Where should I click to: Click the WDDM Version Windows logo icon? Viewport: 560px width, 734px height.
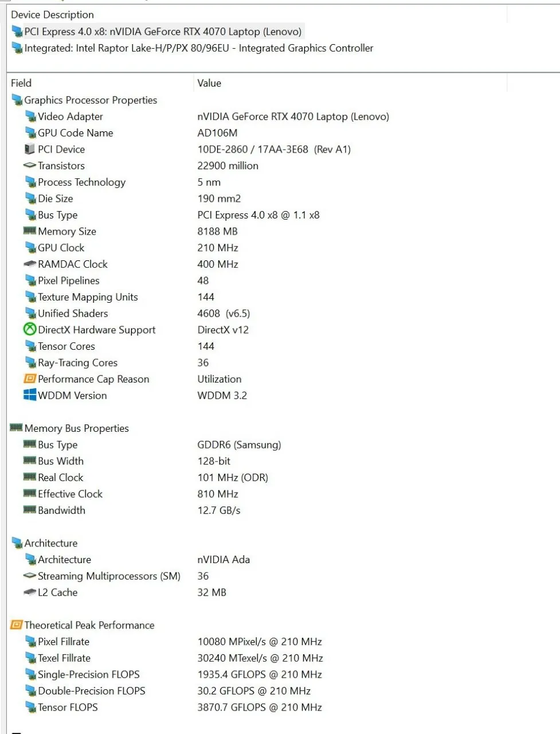point(30,395)
